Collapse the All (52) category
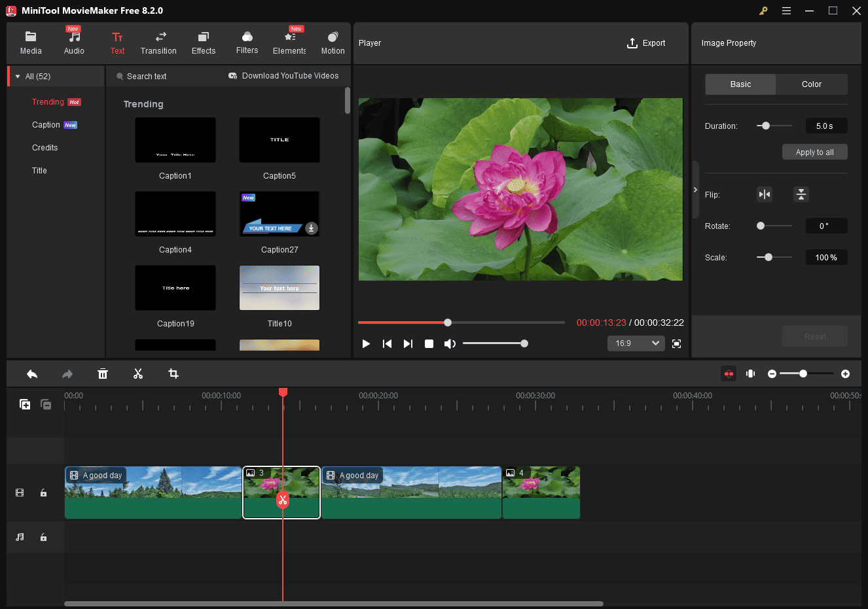868x609 pixels. (x=18, y=77)
